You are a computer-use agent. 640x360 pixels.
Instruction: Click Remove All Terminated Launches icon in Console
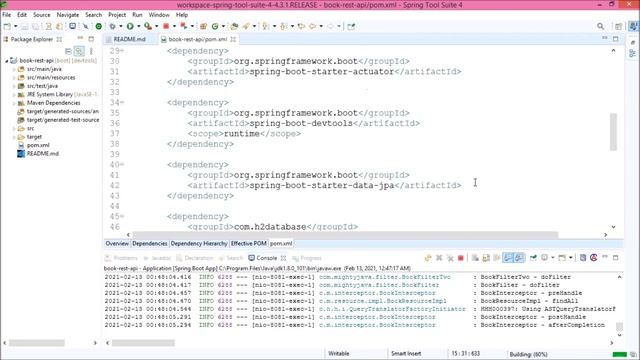pos(450,258)
